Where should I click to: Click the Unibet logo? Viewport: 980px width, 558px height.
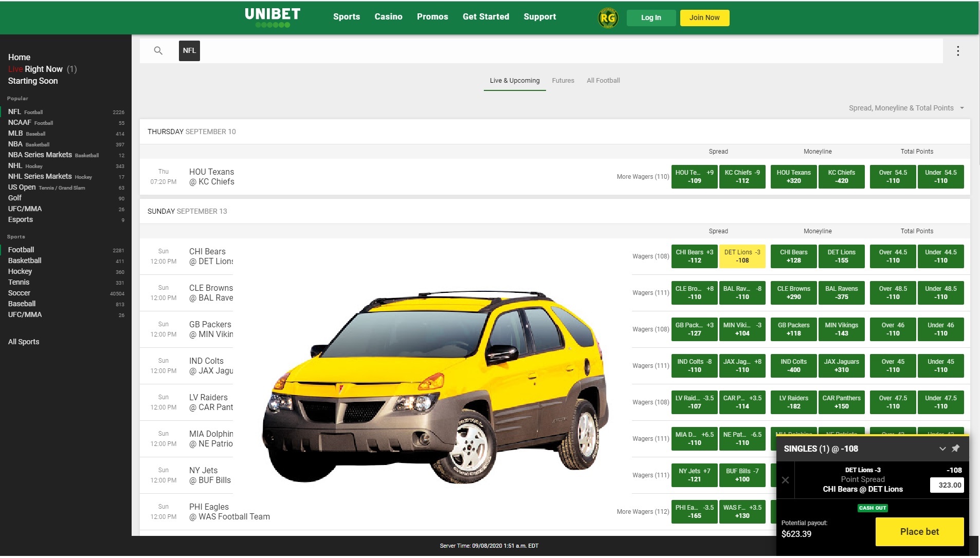click(x=273, y=17)
